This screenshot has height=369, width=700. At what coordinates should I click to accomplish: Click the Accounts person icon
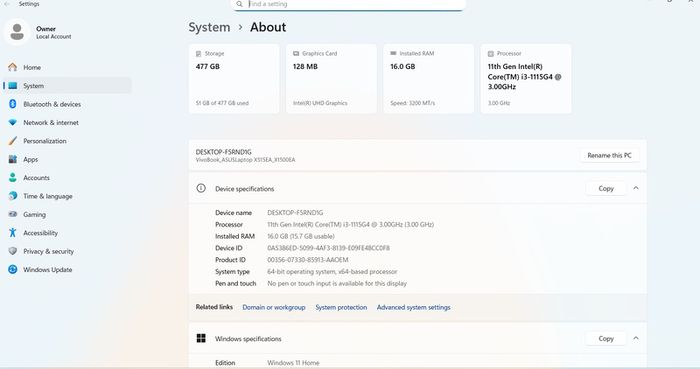(12, 178)
